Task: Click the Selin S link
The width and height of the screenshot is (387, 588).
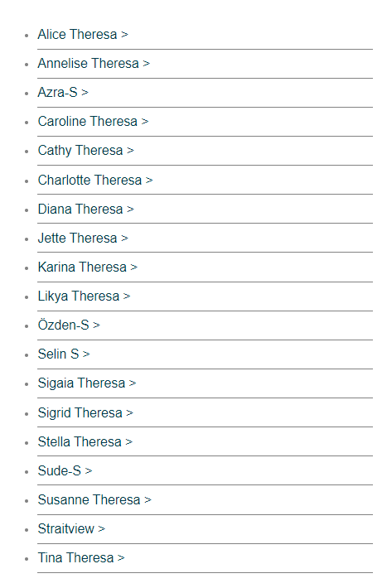Action: pos(64,354)
